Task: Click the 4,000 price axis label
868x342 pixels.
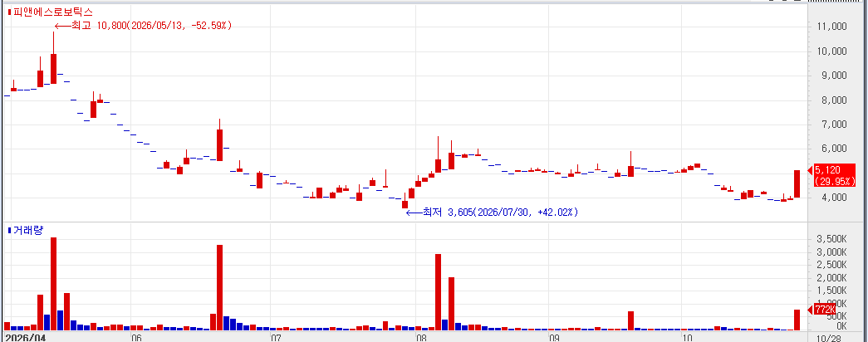Action: click(x=833, y=198)
